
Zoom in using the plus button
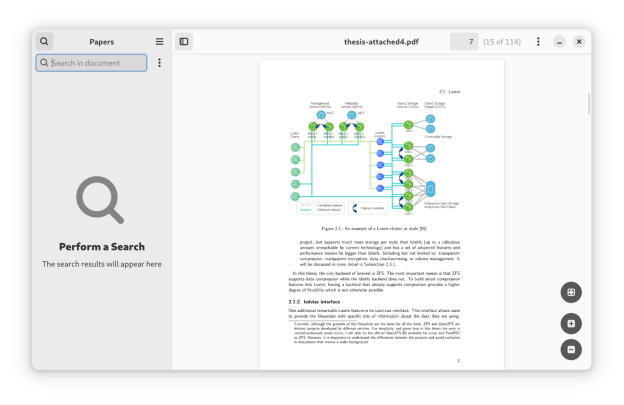tap(571, 324)
